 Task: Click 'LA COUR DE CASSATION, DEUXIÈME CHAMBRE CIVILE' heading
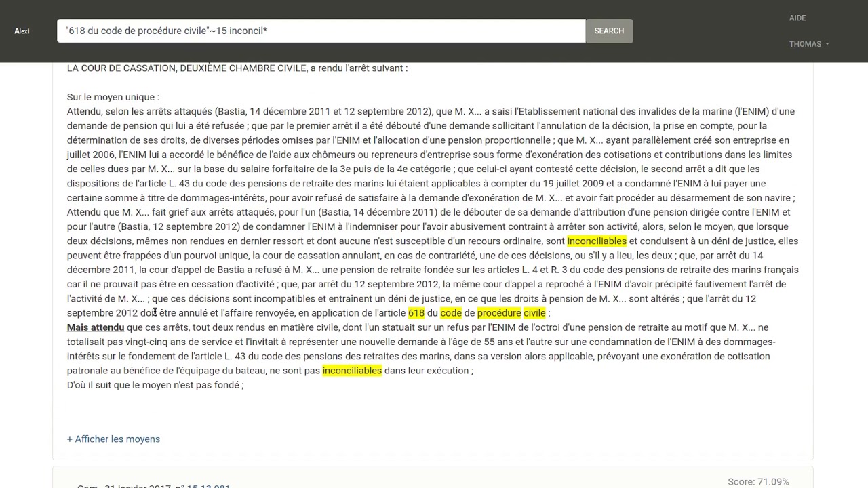click(186, 68)
